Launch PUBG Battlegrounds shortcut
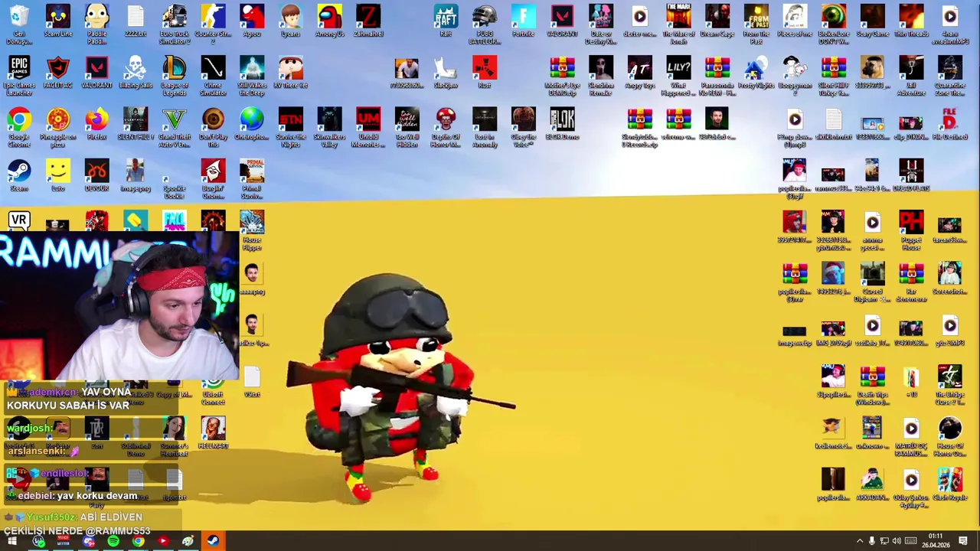Image resolution: width=980 pixels, height=551 pixels. coord(485,23)
